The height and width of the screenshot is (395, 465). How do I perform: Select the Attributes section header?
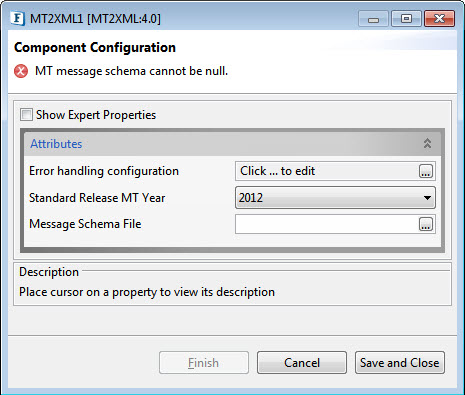pyautogui.click(x=232, y=144)
